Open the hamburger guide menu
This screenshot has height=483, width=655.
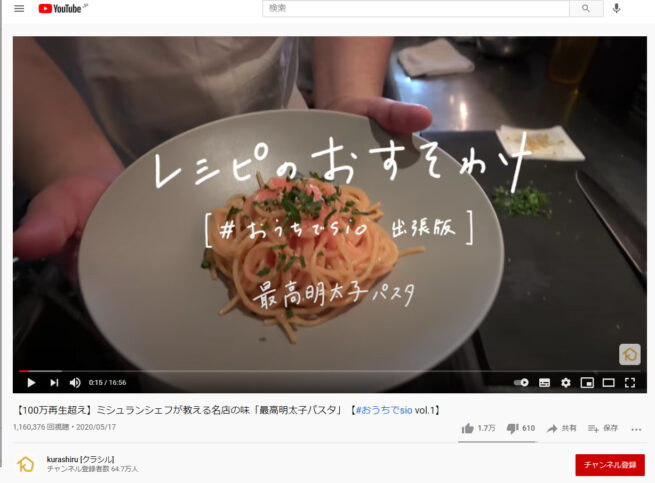(19, 8)
